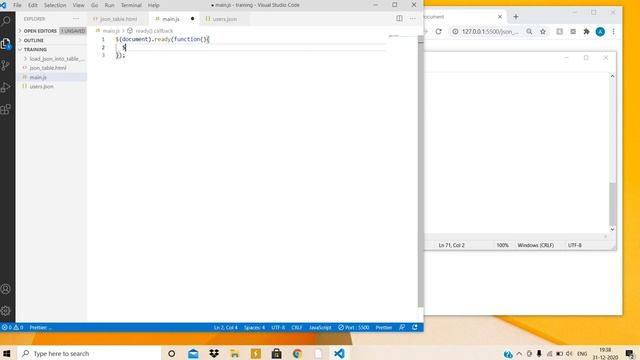The image size is (640, 360).
Task: Change indentation via Spaces: 4 status
Action: point(254,327)
